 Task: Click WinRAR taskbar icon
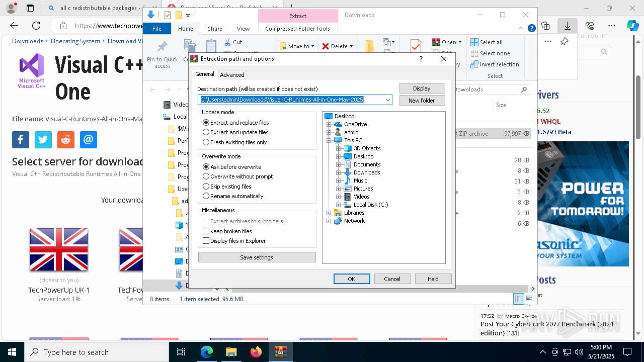pos(281,352)
